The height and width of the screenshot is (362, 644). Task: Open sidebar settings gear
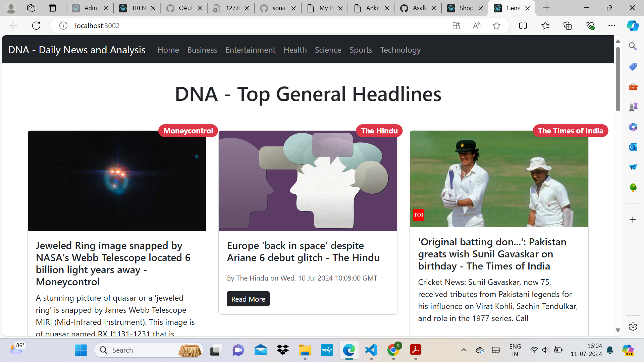[x=633, y=327]
